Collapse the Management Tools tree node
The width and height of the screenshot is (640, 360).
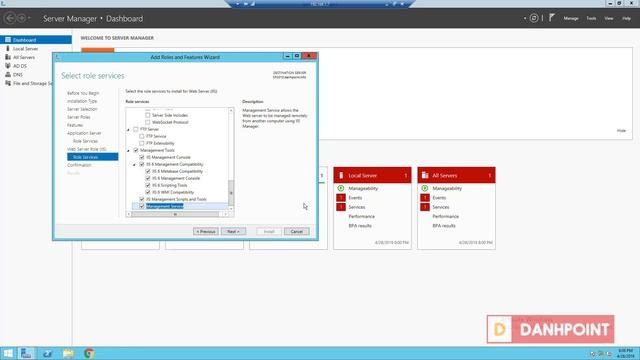tap(128, 151)
